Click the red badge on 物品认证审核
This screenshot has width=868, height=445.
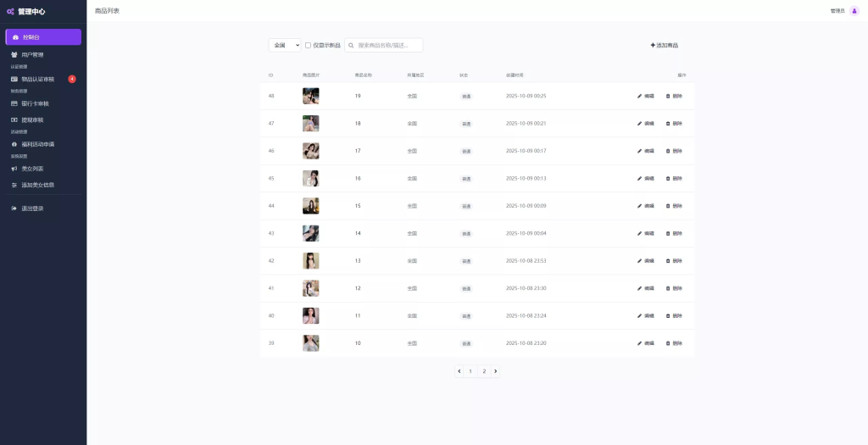tap(72, 79)
